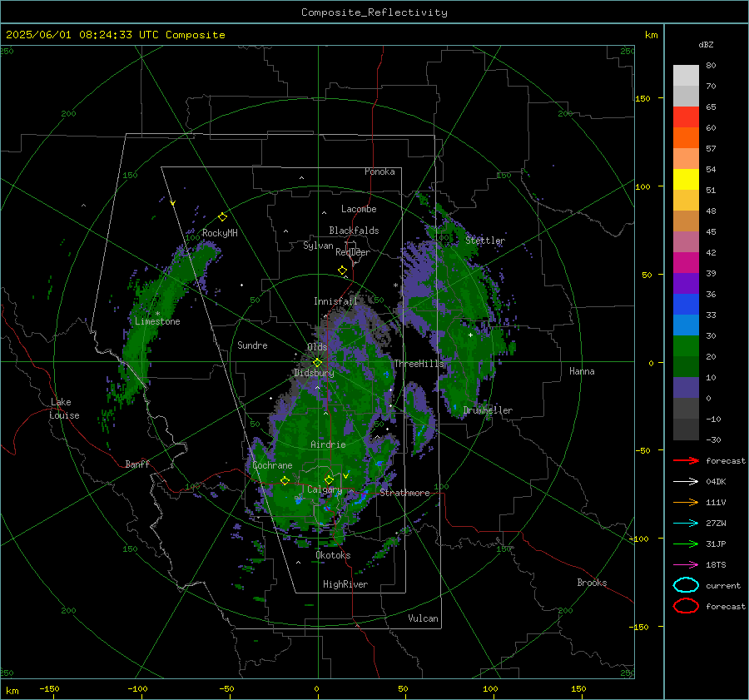Click the Lacombe city label
The width and height of the screenshot is (749, 700).
coord(359,209)
